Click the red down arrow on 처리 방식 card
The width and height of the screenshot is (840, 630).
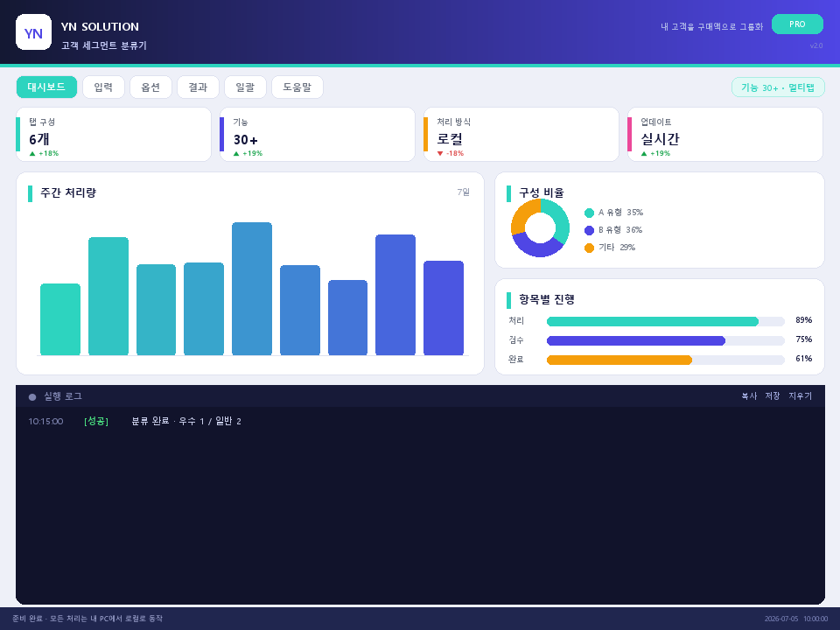[440, 154]
